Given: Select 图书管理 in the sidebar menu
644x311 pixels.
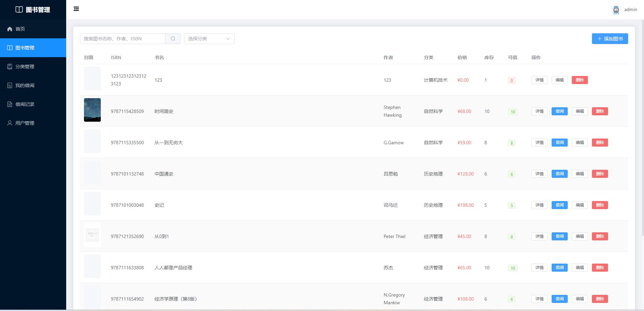Looking at the screenshot, I should coord(25,48).
